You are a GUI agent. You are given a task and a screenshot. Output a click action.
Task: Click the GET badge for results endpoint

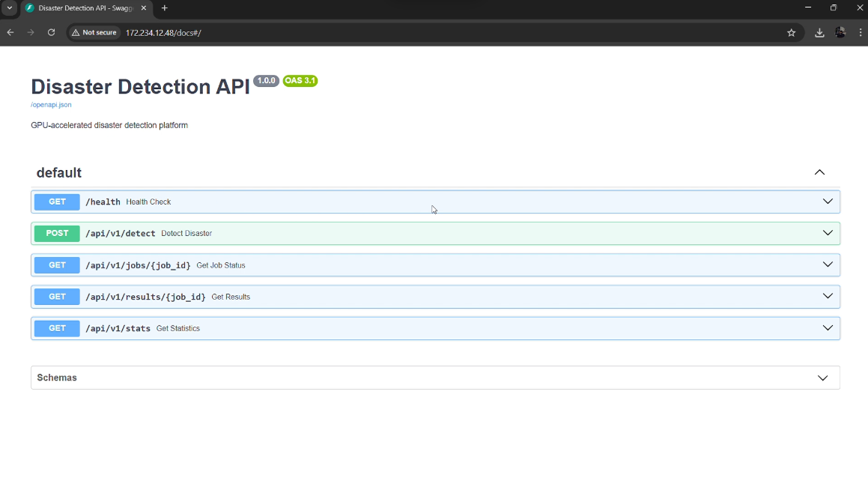point(57,297)
